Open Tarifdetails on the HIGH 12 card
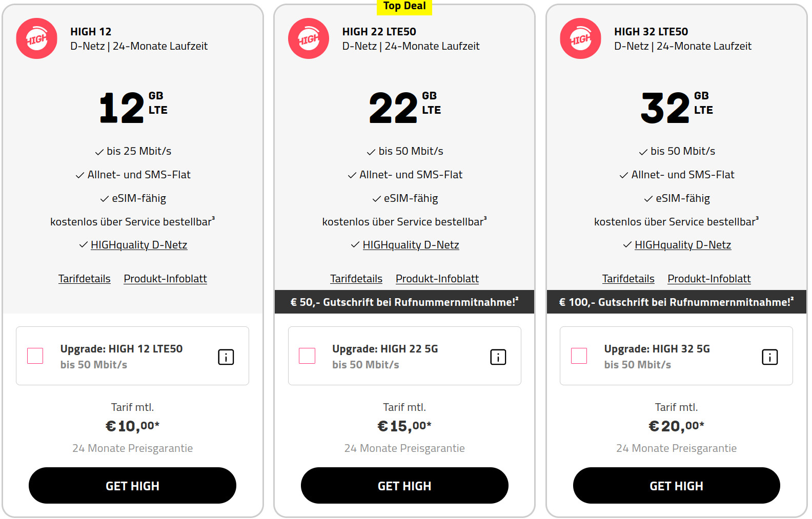This screenshot has width=812, height=519. (x=84, y=278)
